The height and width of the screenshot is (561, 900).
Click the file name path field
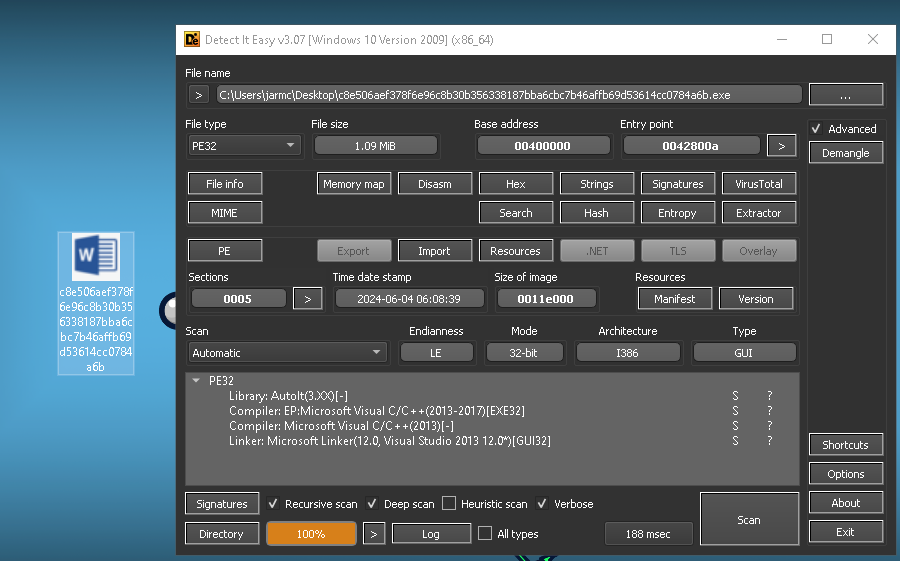509,95
